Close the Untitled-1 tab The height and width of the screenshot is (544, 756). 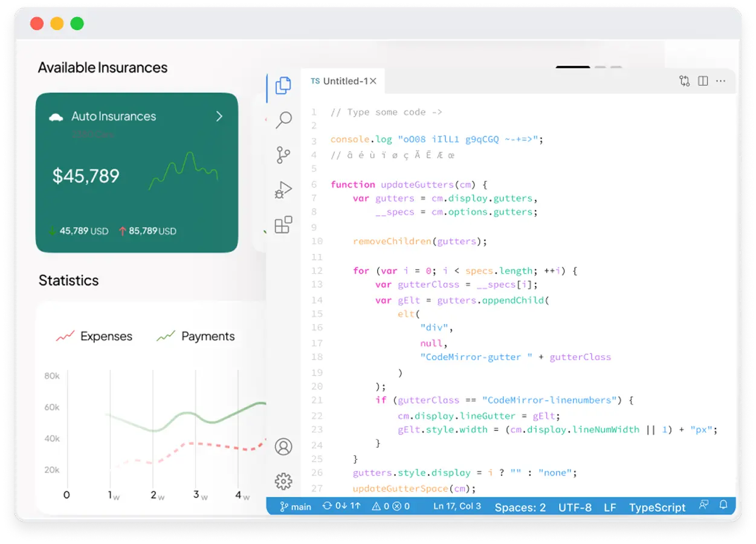(x=373, y=81)
